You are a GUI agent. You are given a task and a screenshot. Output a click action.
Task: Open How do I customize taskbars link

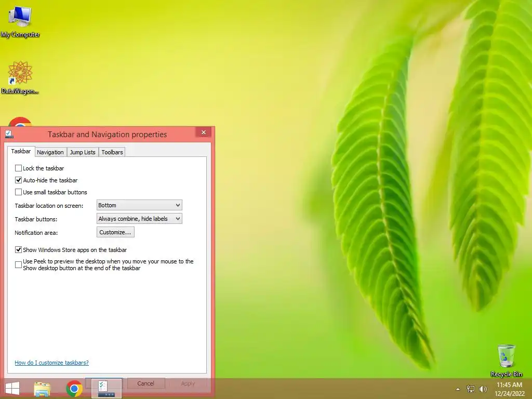coord(51,363)
